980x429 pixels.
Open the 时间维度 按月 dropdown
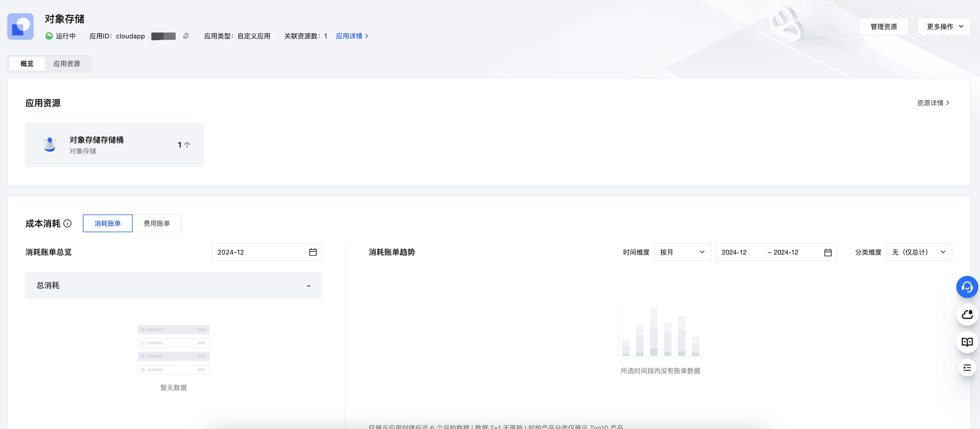point(683,252)
